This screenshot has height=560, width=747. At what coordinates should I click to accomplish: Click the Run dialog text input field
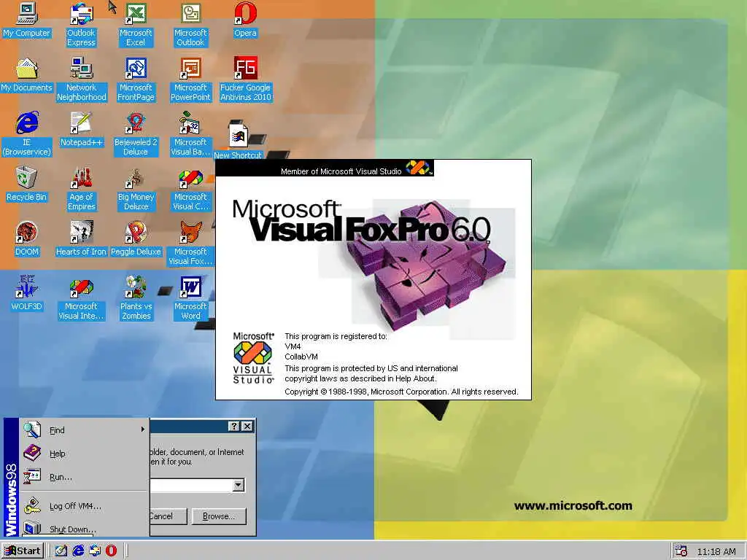[191, 485]
